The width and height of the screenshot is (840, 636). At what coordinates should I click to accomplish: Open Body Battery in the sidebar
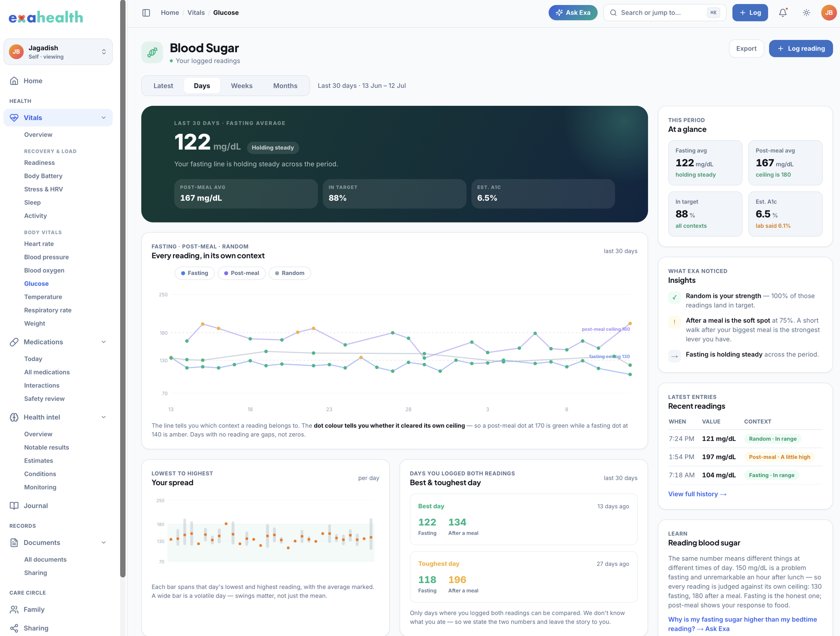point(43,176)
